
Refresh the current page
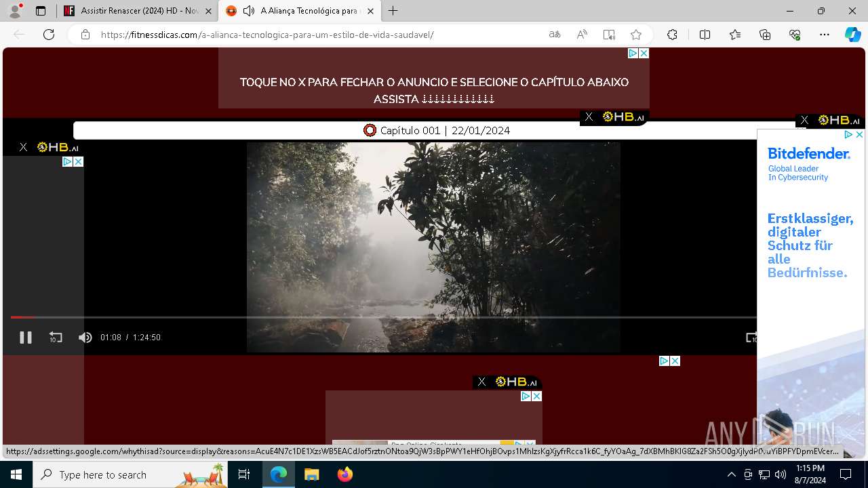click(49, 35)
